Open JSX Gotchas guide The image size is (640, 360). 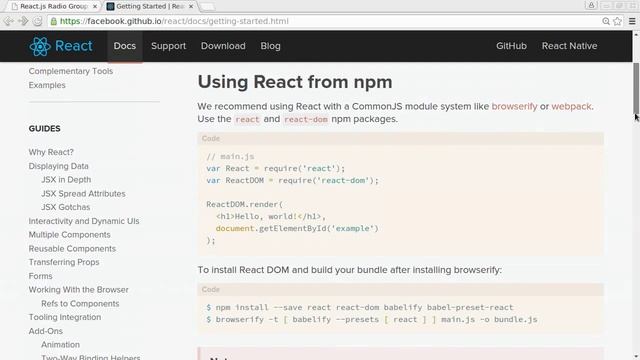66,207
